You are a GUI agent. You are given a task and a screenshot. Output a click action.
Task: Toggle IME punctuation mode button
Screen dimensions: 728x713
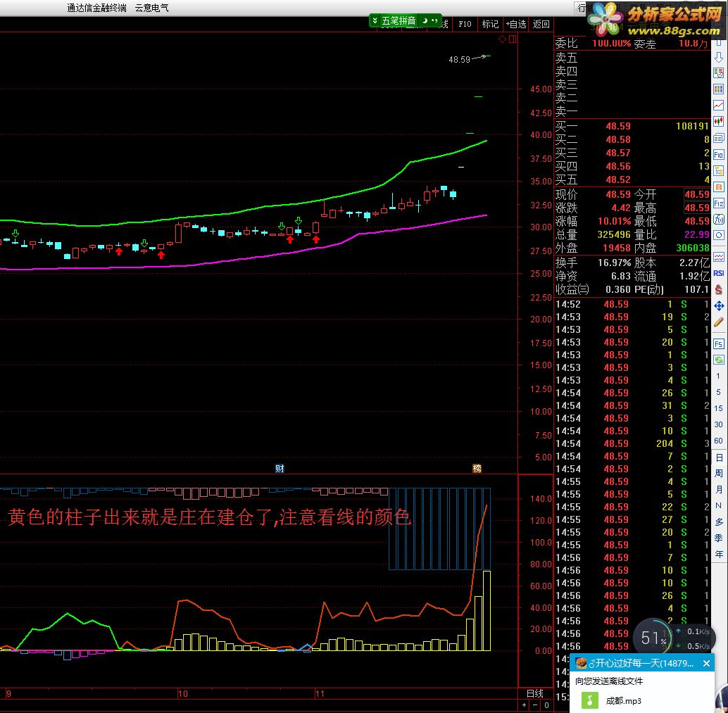coord(434,20)
